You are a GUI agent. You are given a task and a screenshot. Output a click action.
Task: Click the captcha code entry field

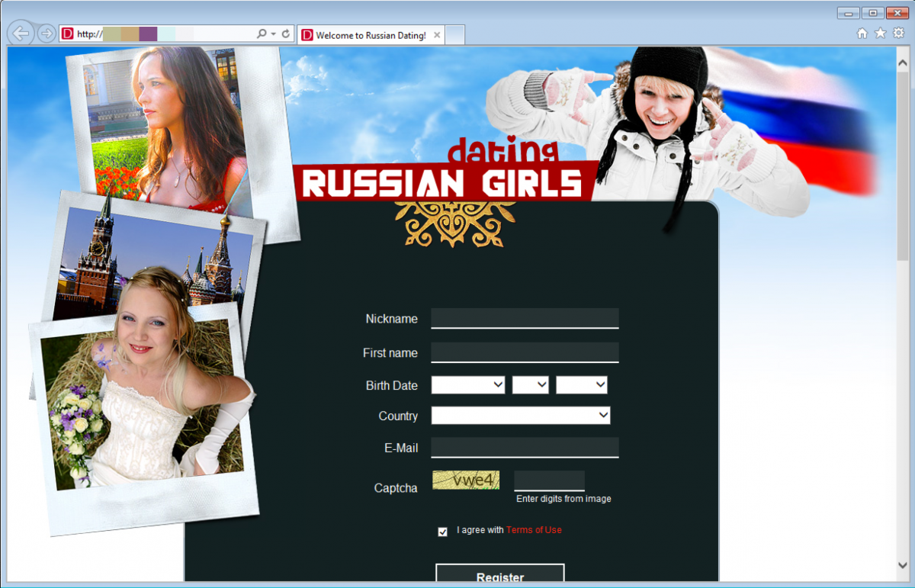pos(549,481)
